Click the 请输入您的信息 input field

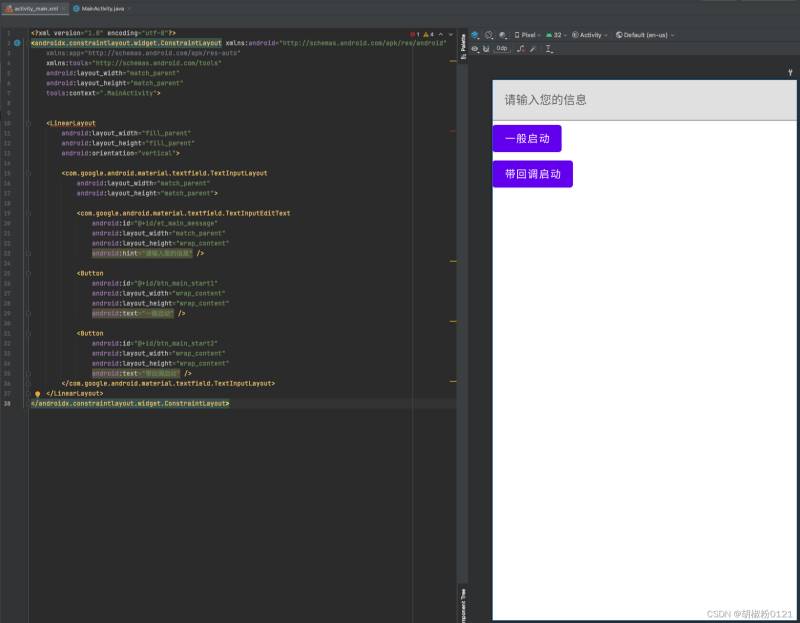[x=644, y=100]
